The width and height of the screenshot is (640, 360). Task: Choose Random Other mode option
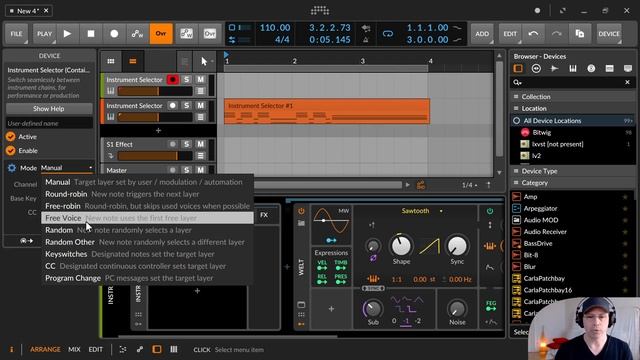coord(147,242)
